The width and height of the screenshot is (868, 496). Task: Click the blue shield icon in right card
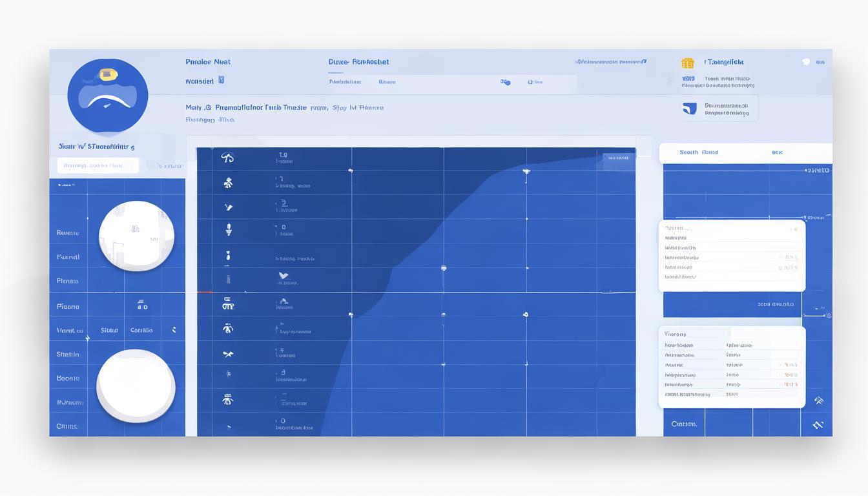click(690, 108)
